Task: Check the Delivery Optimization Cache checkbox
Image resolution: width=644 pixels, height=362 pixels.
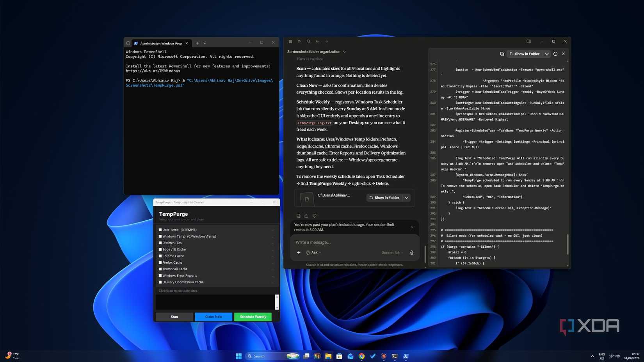Action: point(160,282)
